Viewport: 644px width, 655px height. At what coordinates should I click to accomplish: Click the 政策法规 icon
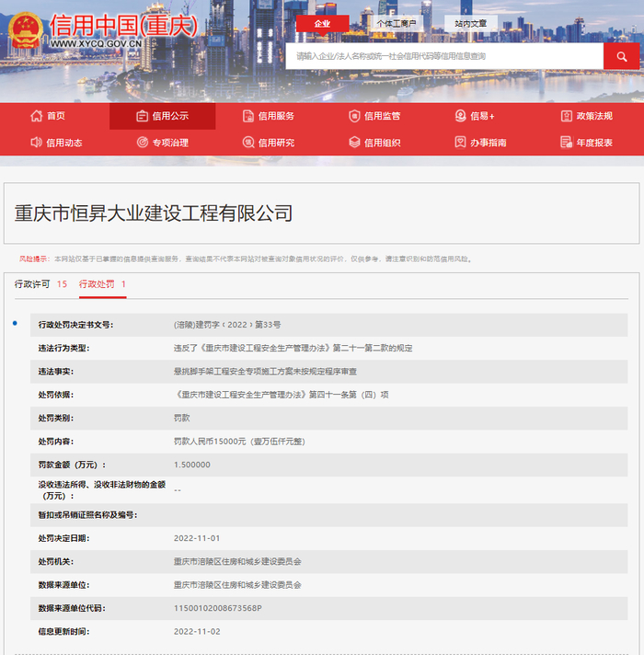[567, 116]
